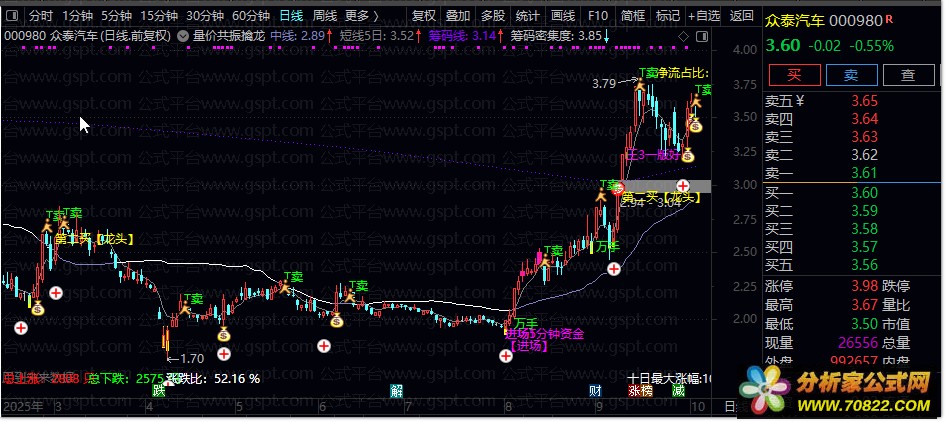
Task: Click the 涨停 3.98 limit value
Action: coord(864,286)
